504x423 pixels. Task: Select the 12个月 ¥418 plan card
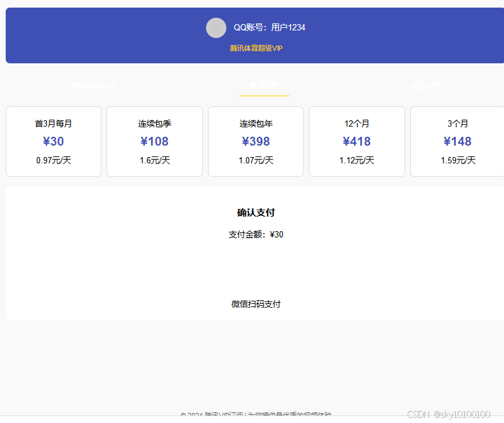tap(357, 142)
